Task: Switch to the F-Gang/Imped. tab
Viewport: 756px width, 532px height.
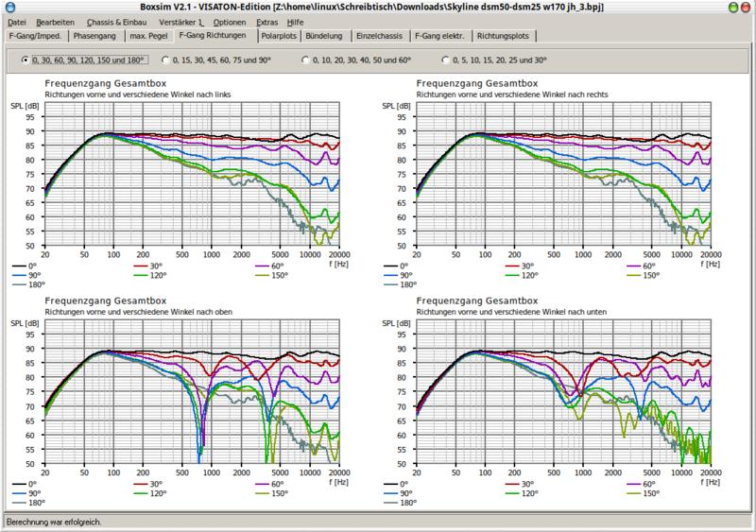Action: pyautogui.click(x=34, y=36)
